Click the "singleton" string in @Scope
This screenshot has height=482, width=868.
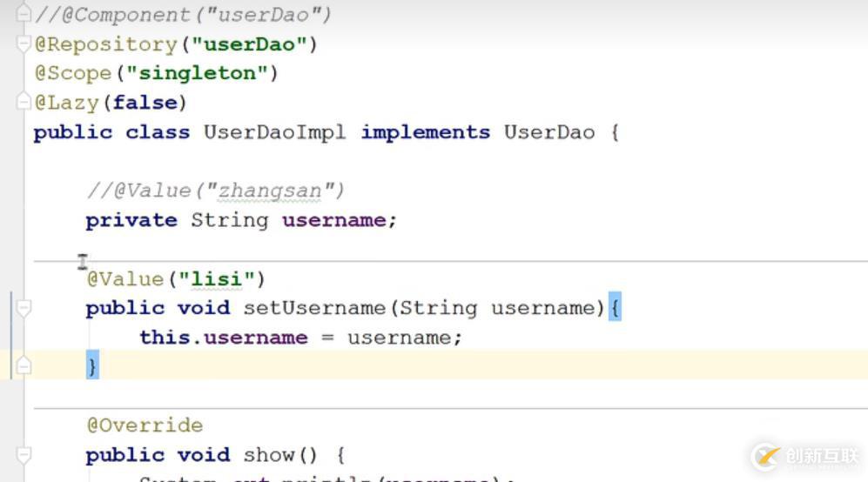coord(197,73)
